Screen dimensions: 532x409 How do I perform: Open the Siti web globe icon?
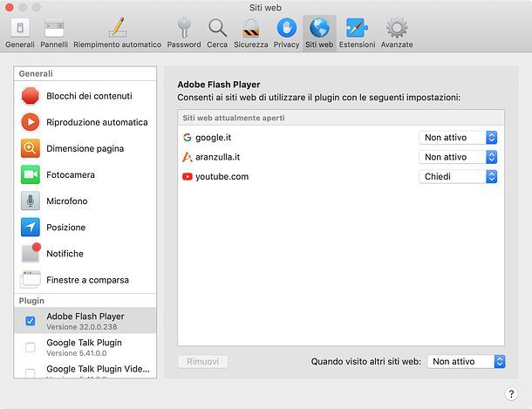point(319,28)
